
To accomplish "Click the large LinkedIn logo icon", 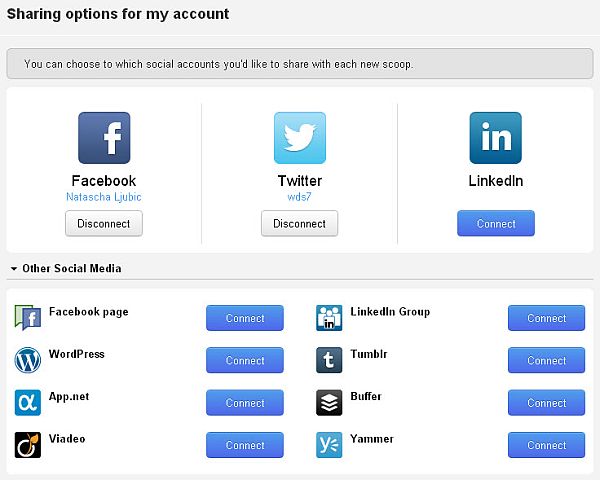I will 496,138.
